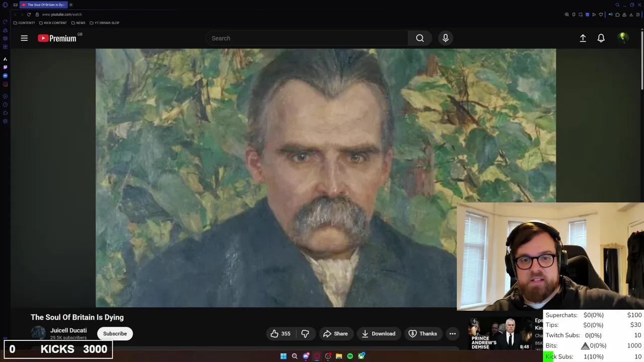
Task: Reload the page
Action: pos(29,15)
